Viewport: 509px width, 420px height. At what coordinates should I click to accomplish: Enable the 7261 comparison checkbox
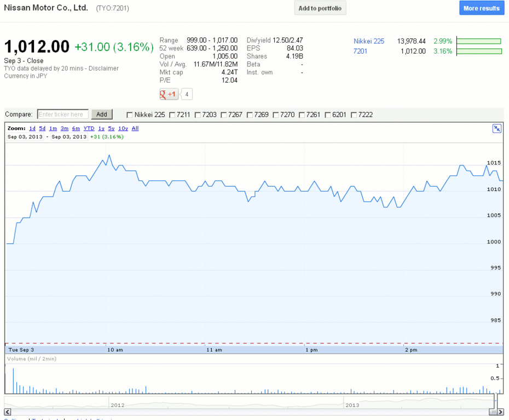(302, 115)
